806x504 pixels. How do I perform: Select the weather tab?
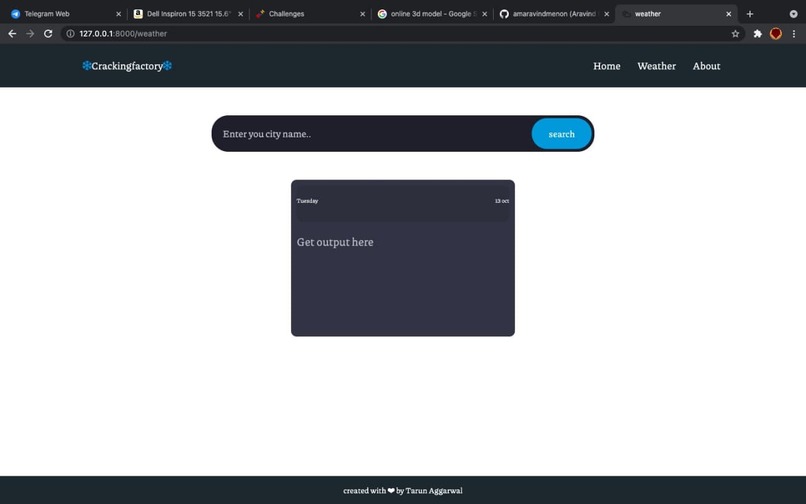pos(676,14)
